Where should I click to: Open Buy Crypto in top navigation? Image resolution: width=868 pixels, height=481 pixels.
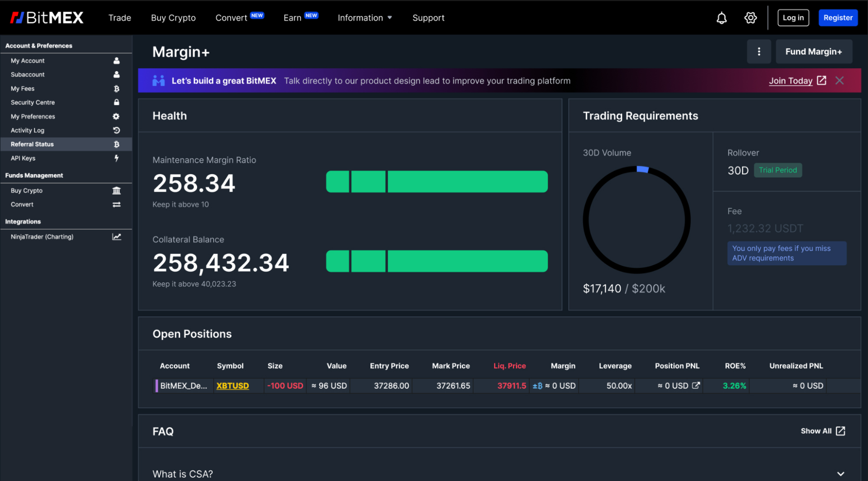[173, 18]
